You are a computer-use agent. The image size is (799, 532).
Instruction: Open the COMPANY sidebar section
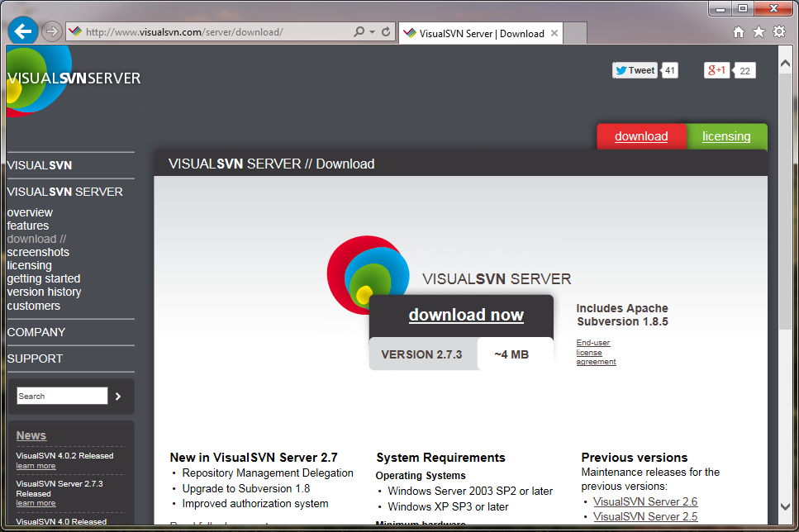coord(36,332)
